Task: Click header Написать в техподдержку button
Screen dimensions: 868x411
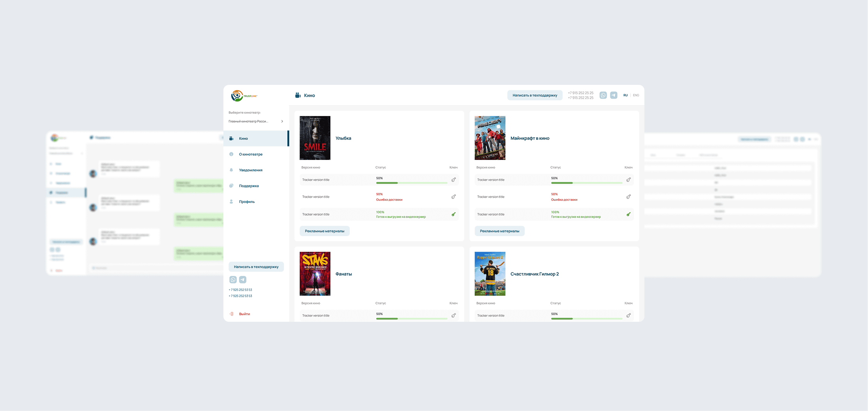Action: coord(535,95)
